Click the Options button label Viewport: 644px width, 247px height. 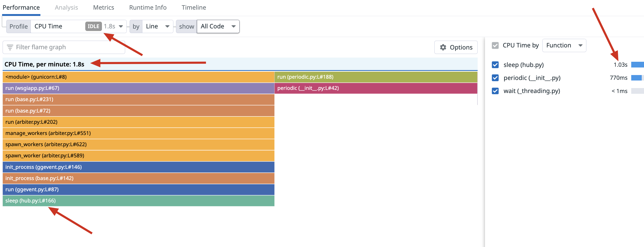click(461, 47)
